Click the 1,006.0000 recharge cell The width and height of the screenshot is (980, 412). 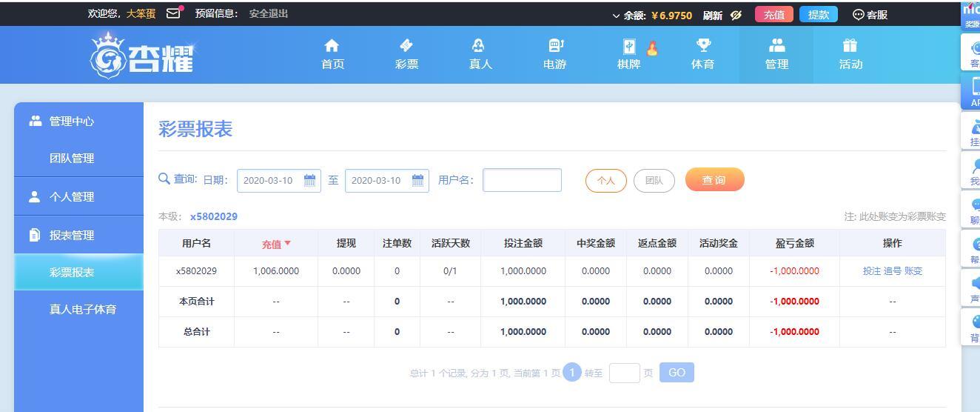tap(276, 271)
